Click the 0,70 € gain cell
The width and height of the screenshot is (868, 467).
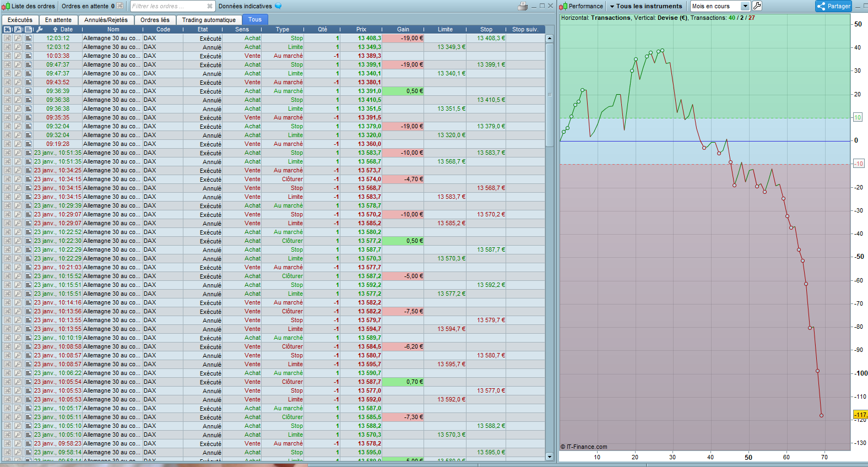[x=403, y=382]
